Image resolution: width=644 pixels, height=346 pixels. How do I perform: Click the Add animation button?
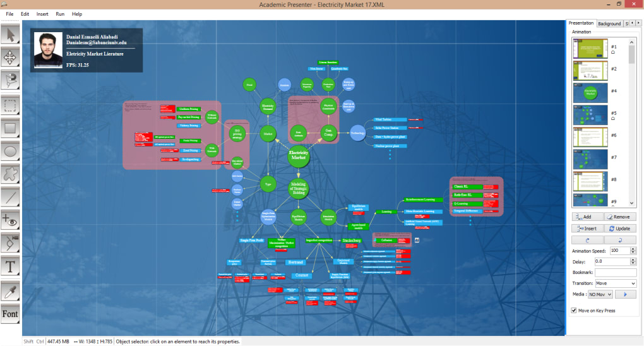pyautogui.click(x=587, y=217)
